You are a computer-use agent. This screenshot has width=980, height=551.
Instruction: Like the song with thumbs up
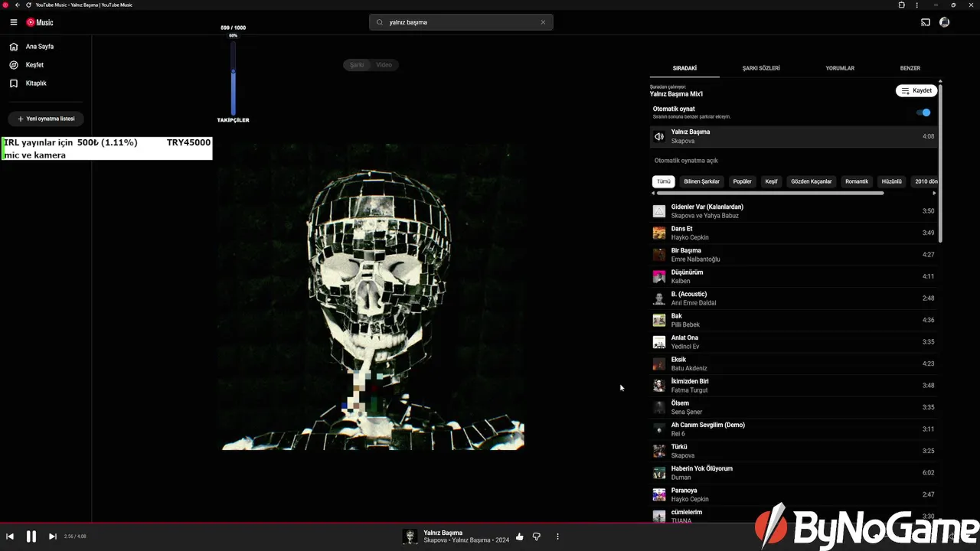(520, 536)
